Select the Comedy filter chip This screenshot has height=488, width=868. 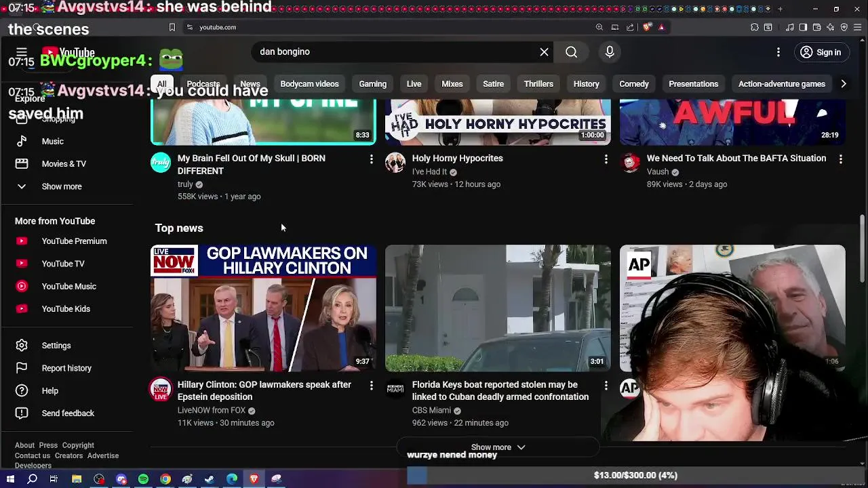click(634, 84)
